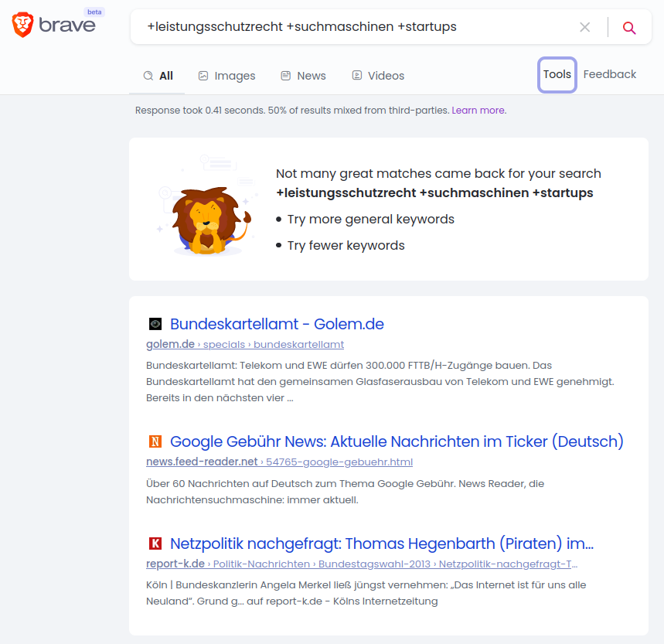Click the 'Try fewer keywords' text

[x=346, y=246]
